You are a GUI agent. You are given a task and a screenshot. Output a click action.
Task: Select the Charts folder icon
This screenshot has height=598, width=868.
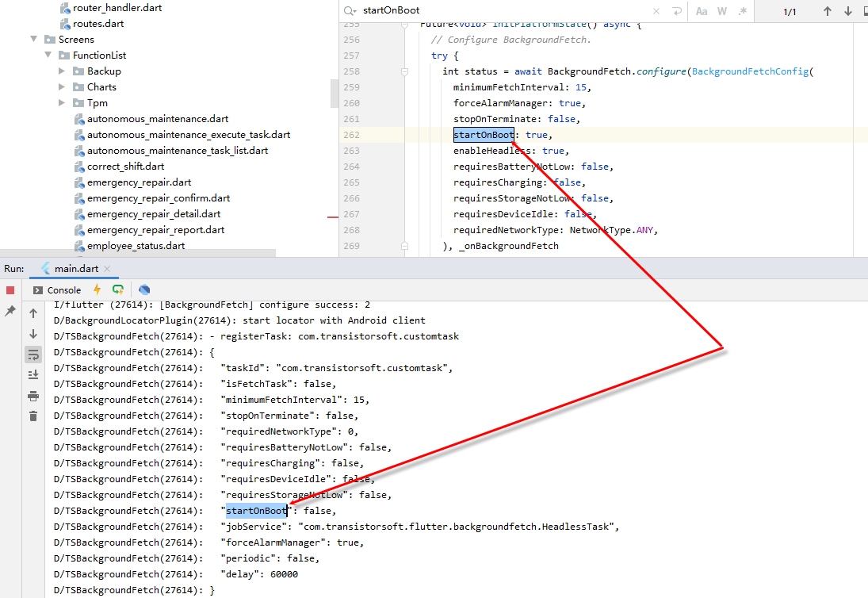click(x=78, y=87)
